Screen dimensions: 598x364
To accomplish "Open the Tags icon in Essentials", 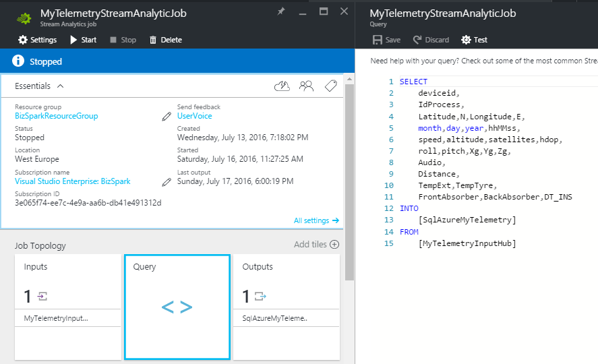I will (330, 86).
